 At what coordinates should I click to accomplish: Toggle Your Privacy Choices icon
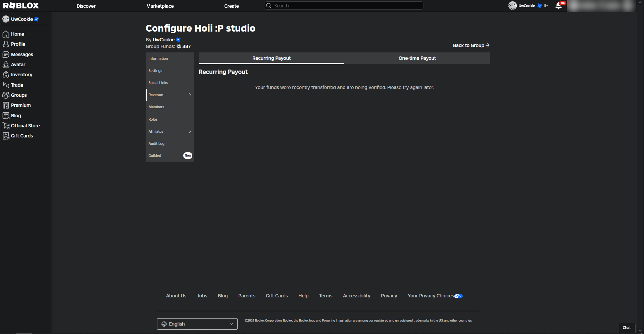458,296
